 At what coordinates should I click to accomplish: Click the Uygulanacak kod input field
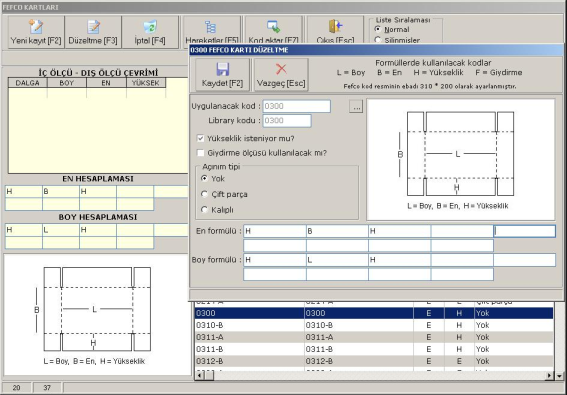[297, 106]
